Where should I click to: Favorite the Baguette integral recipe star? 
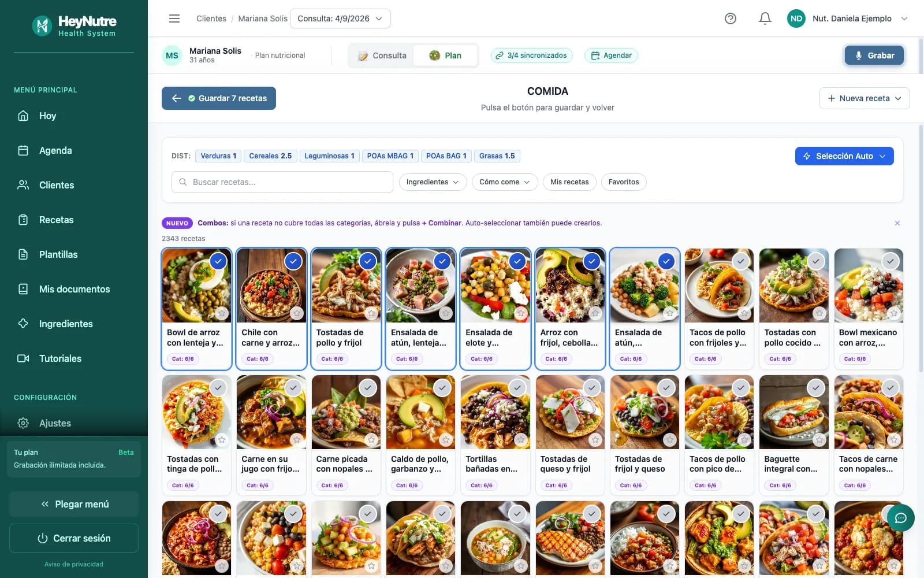coord(819,440)
